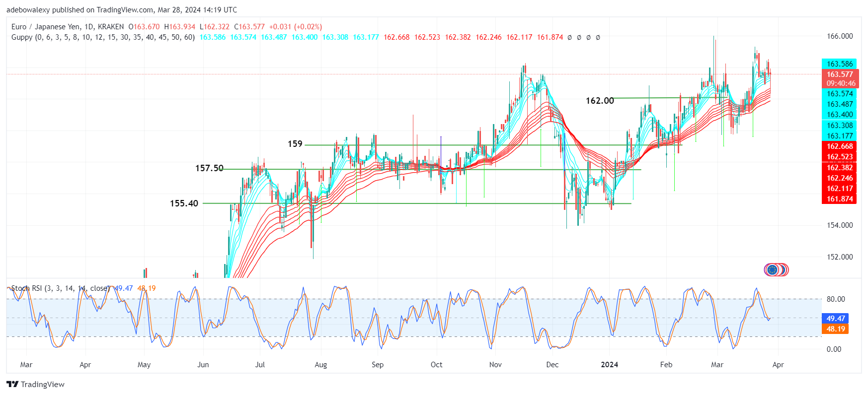This screenshot has width=868, height=395.
Task: Click the 2024 label on the time axis
Action: 609,365
